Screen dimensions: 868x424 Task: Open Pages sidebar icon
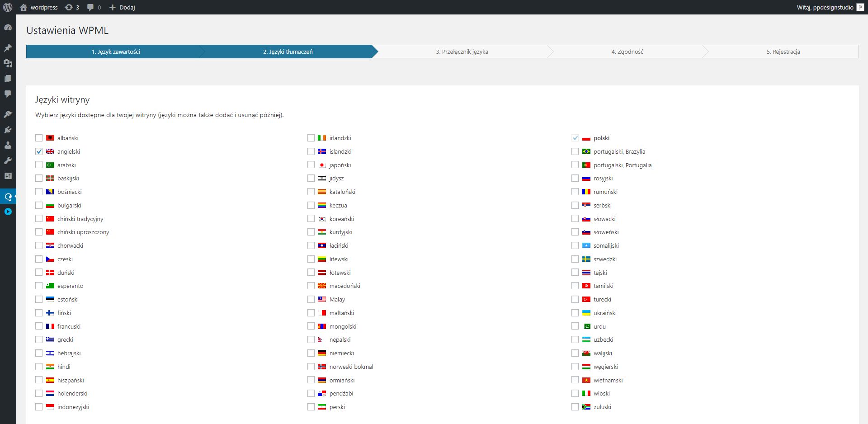click(x=8, y=79)
